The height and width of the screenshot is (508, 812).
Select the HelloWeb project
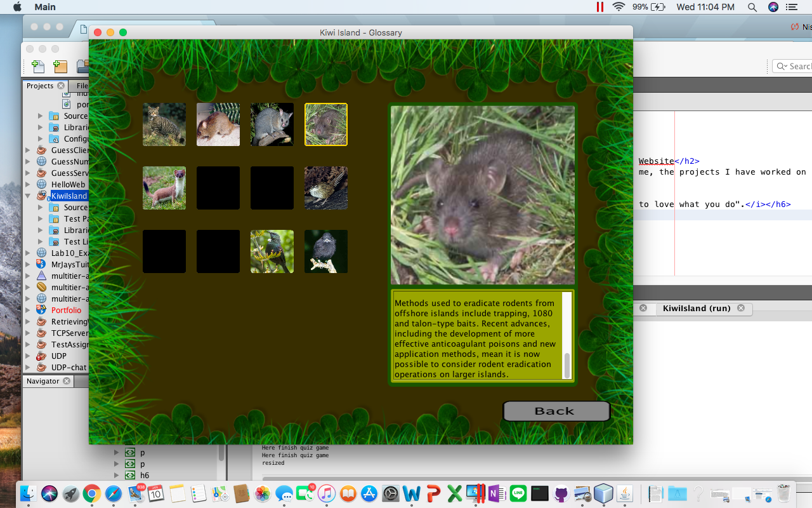point(68,184)
